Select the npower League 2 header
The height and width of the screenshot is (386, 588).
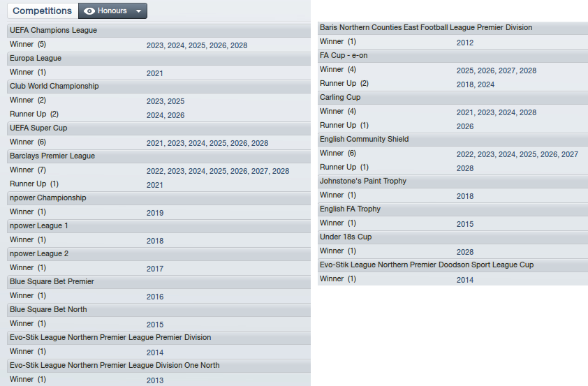tap(159, 253)
